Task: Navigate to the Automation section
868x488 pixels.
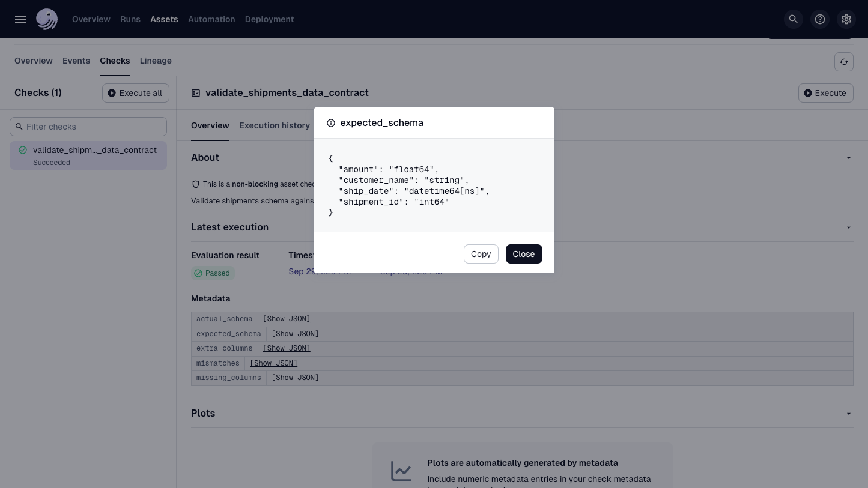Action: click(211, 19)
